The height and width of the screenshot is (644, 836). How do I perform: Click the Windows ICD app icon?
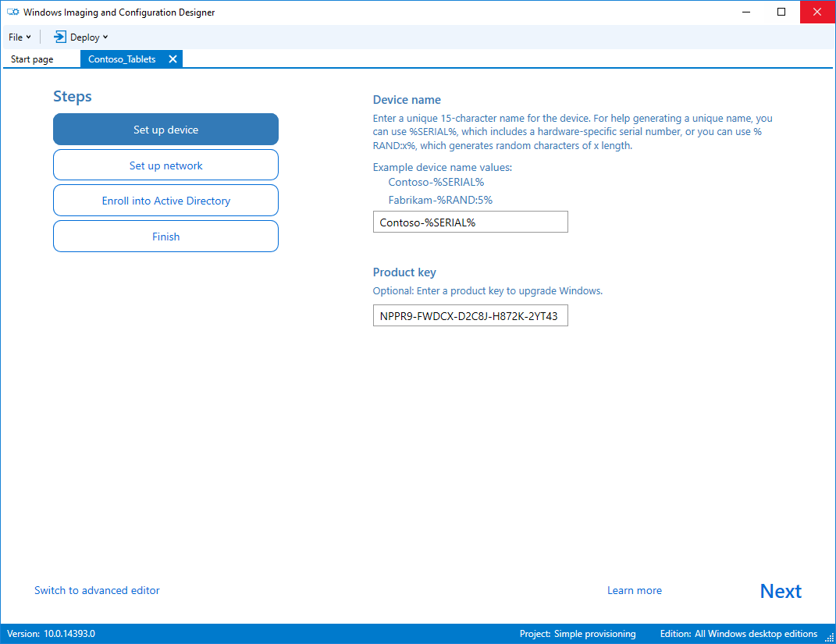pos(12,12)
